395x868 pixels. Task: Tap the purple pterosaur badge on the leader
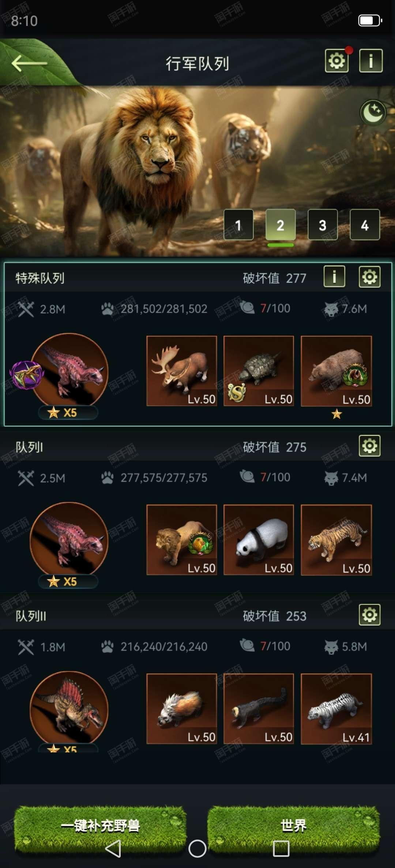[27, 375]
